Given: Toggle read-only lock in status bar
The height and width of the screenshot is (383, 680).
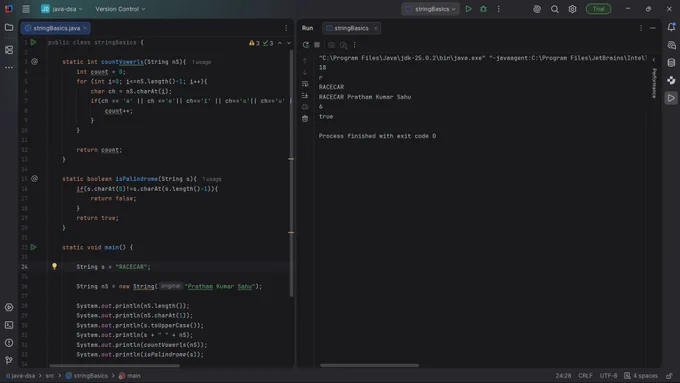Looking at the screenshot, I should tap(670, 376).
